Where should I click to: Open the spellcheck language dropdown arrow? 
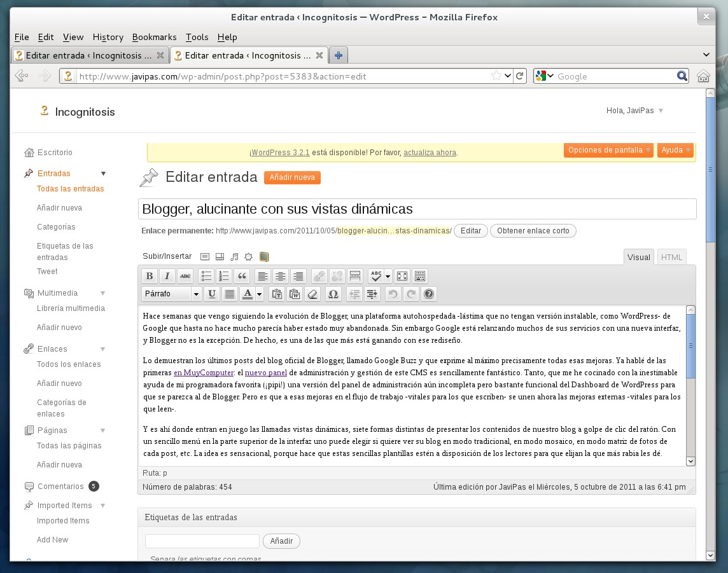[388, 276]
